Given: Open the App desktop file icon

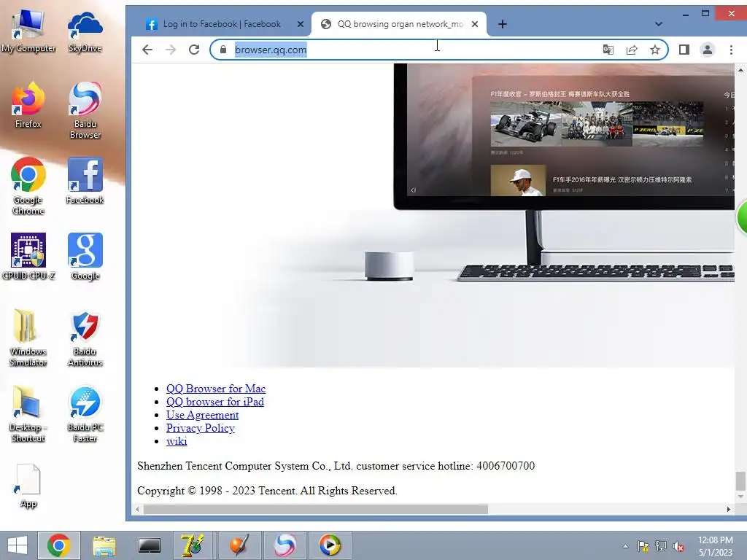Looking at the screenshot, I should point(28,486).
